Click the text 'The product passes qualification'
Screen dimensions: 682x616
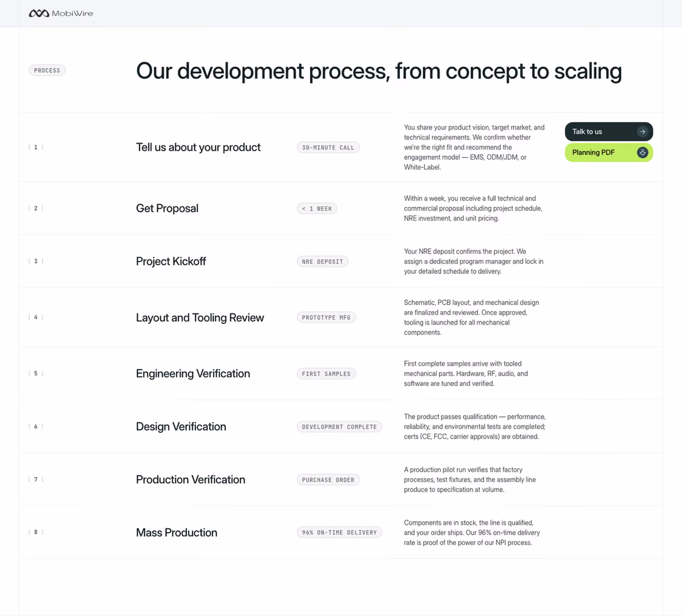450,416
